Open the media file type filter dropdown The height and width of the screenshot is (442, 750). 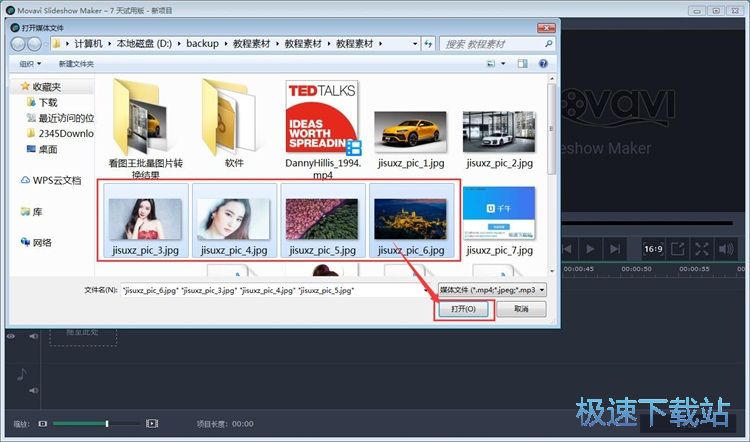(492, 290)
